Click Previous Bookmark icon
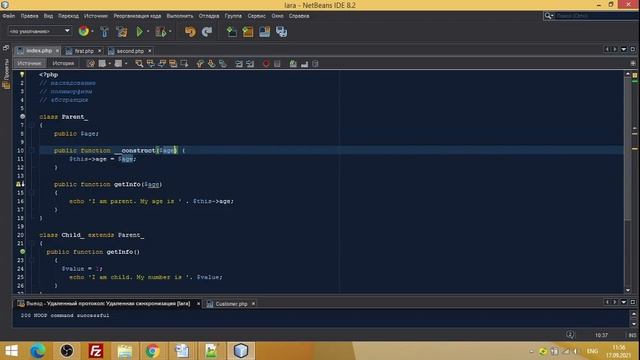 pos(200,63)
